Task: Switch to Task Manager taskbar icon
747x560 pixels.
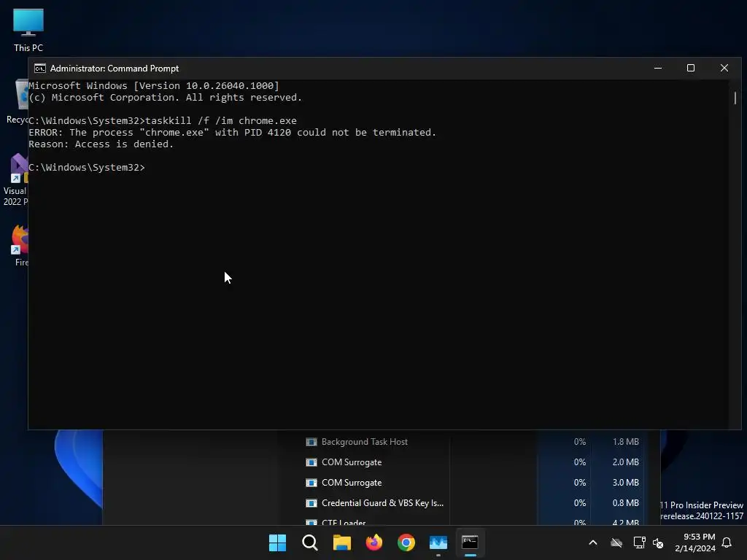Action: pos(438,542)
